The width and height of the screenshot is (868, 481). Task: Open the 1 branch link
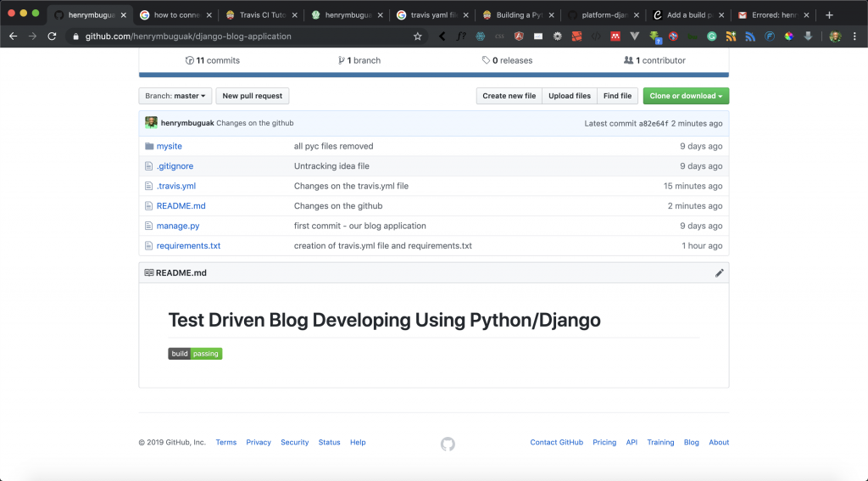point(359,60)
